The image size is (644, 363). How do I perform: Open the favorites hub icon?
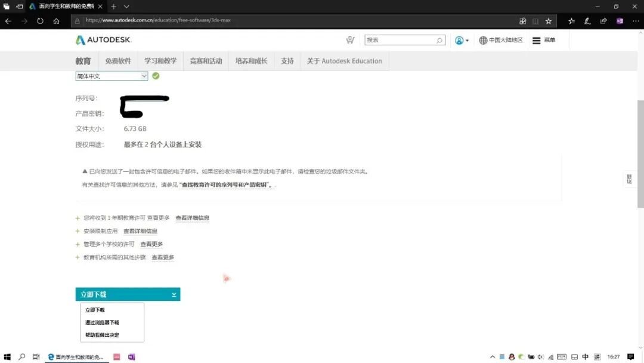click(x=571, y=21)
